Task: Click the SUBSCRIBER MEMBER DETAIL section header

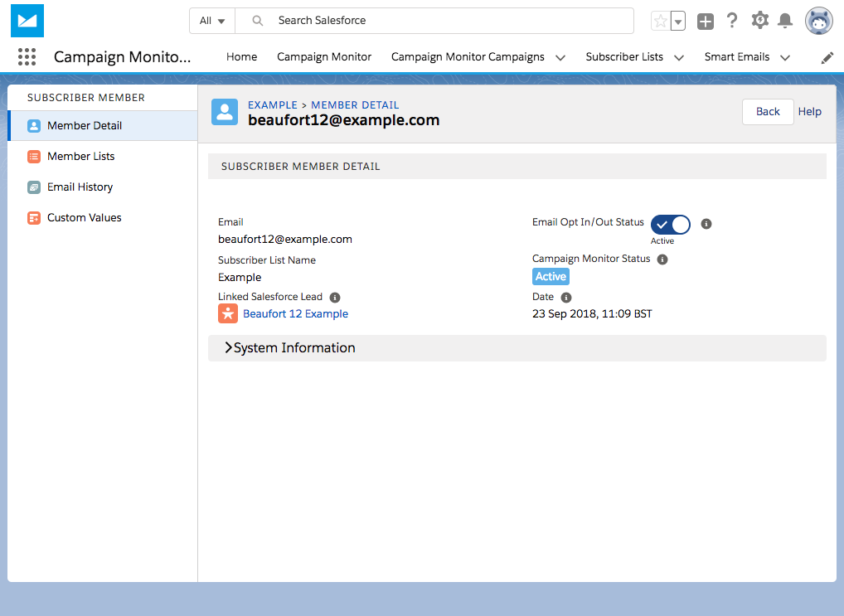Action: (x=517, y=167)
